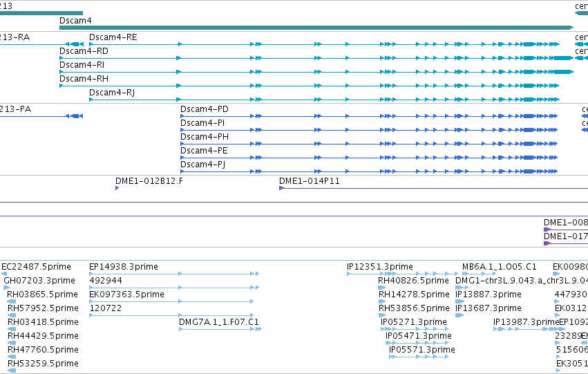Select EST RH40826.5prime
This screenshot has width=588, height=374.
coord(413,281)
